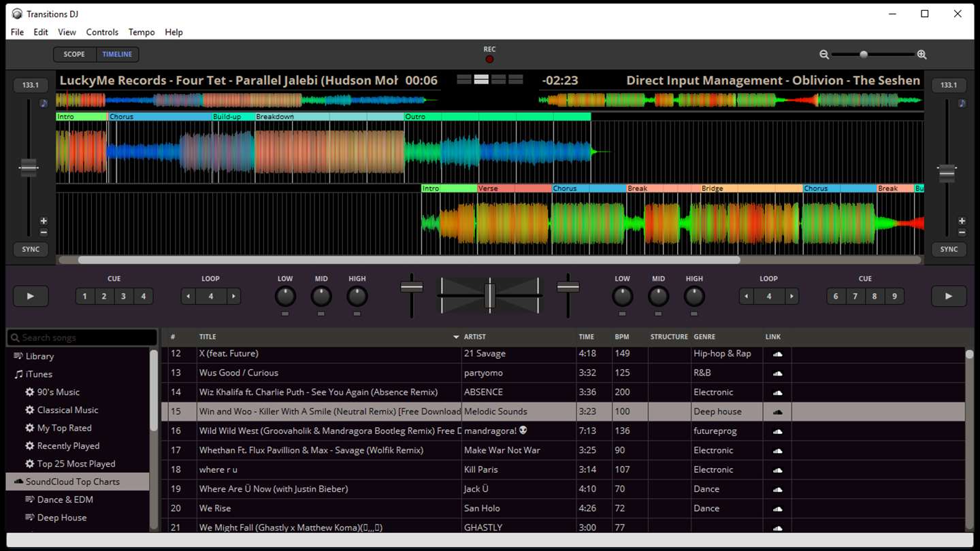Click SoundCloud link icon for 21 Savage track

pyautogui.click(x=777, y=354)
